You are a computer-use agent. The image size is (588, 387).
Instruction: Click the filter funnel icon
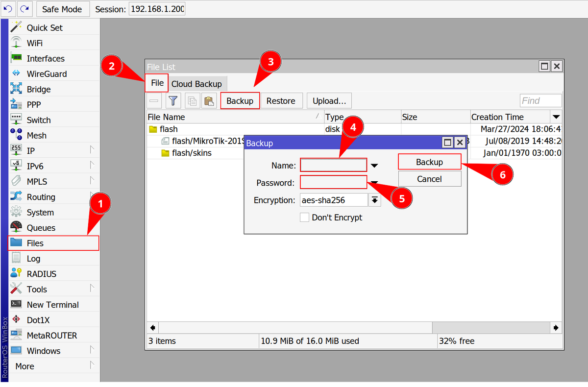[173, 101]
